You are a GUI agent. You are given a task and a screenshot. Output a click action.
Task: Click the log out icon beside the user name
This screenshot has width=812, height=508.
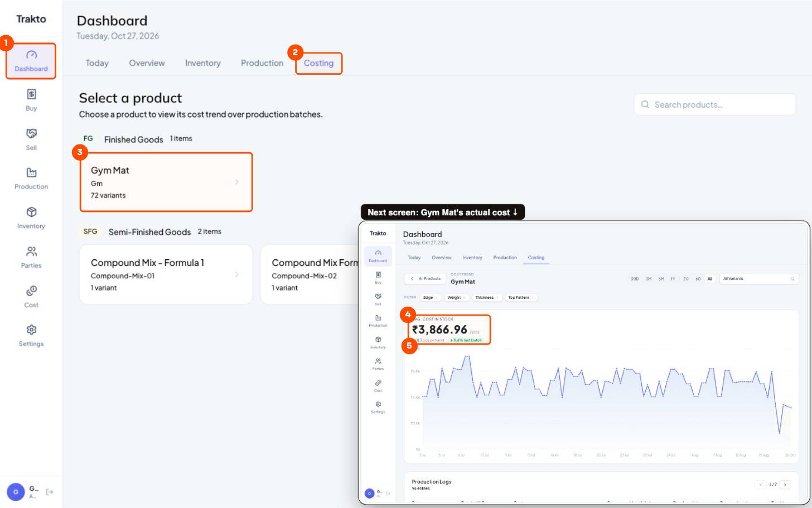click(x=50, y=492)
